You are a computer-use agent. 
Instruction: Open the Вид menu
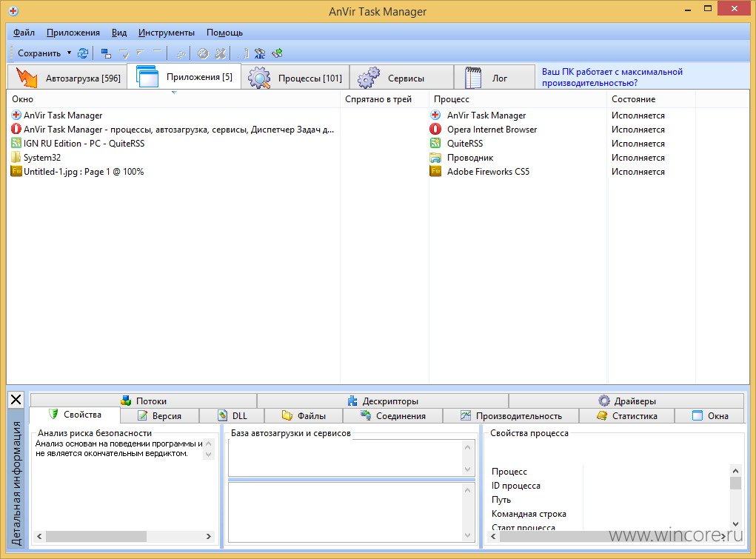(119, 33)
